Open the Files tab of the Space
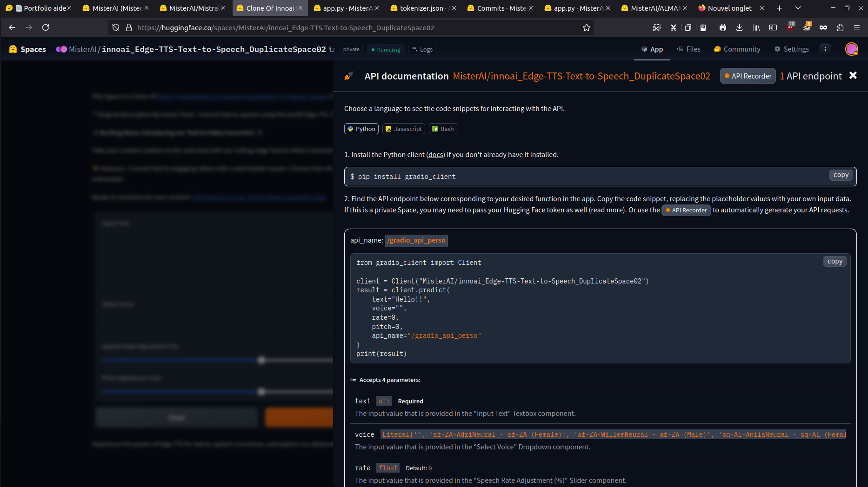868x487 pixels. (x=688, y=49)
